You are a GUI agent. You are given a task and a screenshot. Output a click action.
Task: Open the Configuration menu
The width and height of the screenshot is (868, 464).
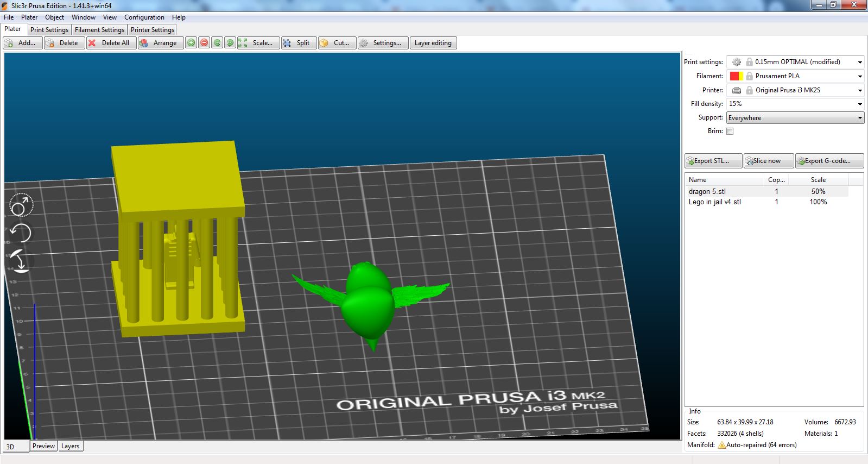[x=144, y=17]
